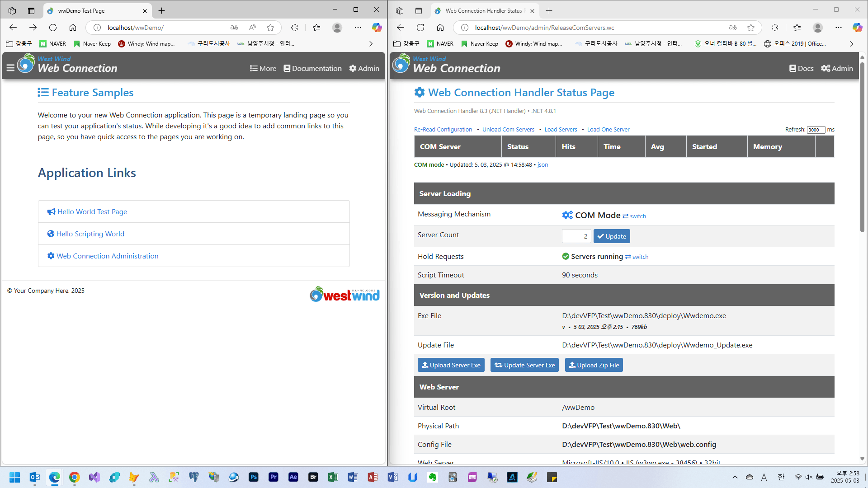Open Photoshop from taskbar
This screenshot has width=868, height=488.
(254, 477)
